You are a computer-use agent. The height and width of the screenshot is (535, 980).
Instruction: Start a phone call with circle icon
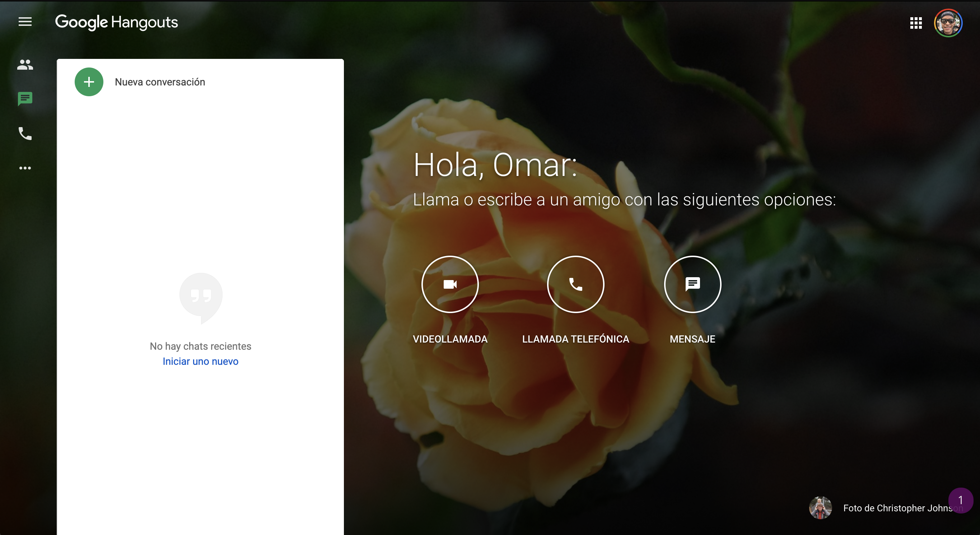point(575,284)
